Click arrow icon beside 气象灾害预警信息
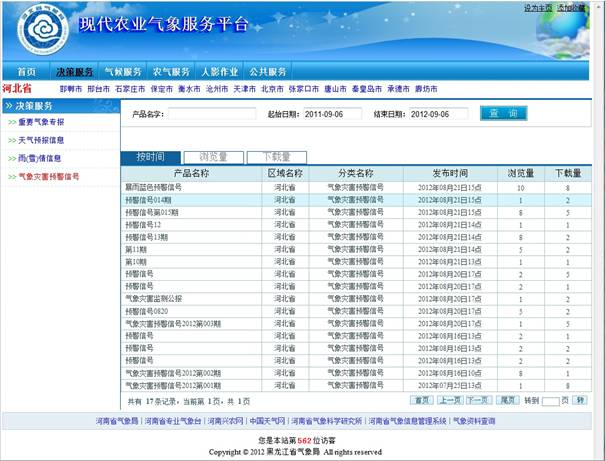Viewport: 605px width, 461px height. tap(10, 176)
